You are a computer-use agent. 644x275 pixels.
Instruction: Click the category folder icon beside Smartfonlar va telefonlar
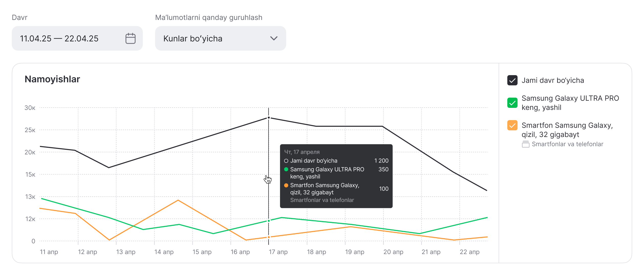pyautogui.click(x=525, y=144)
